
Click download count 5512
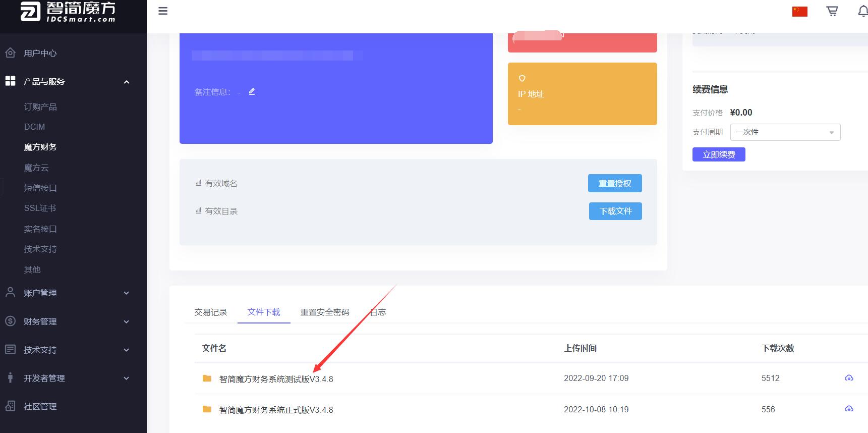pos(770,378)
